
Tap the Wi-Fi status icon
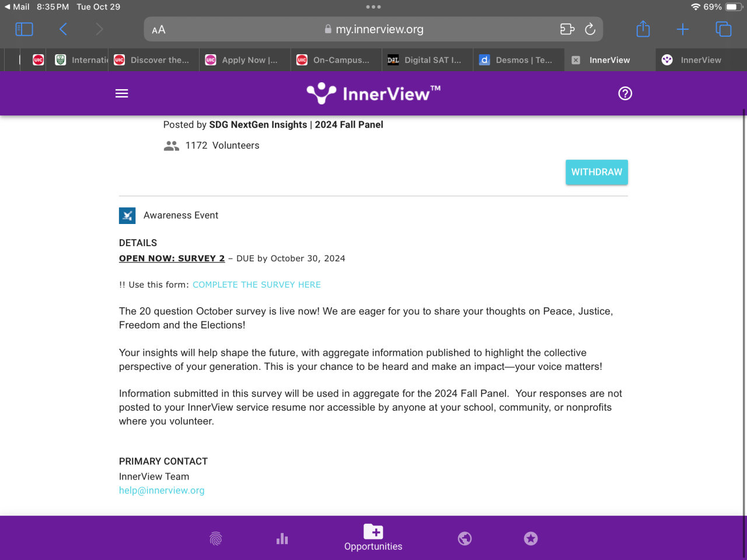pos(695,7)
